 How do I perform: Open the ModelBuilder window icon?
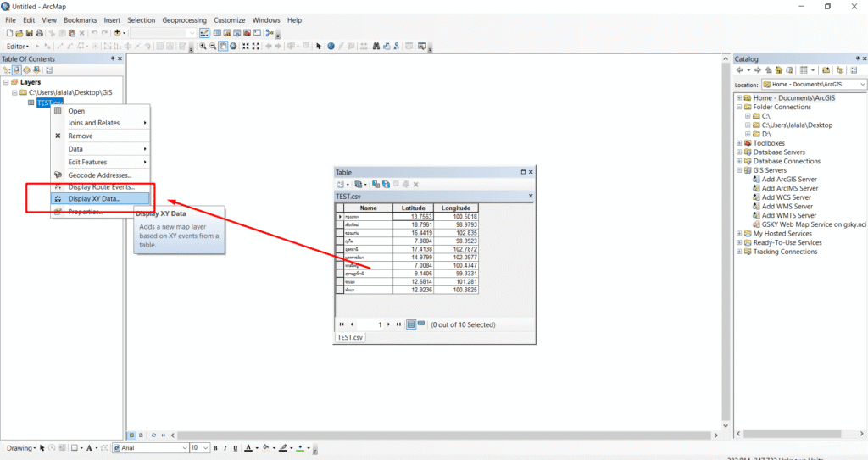coord(269,33)
